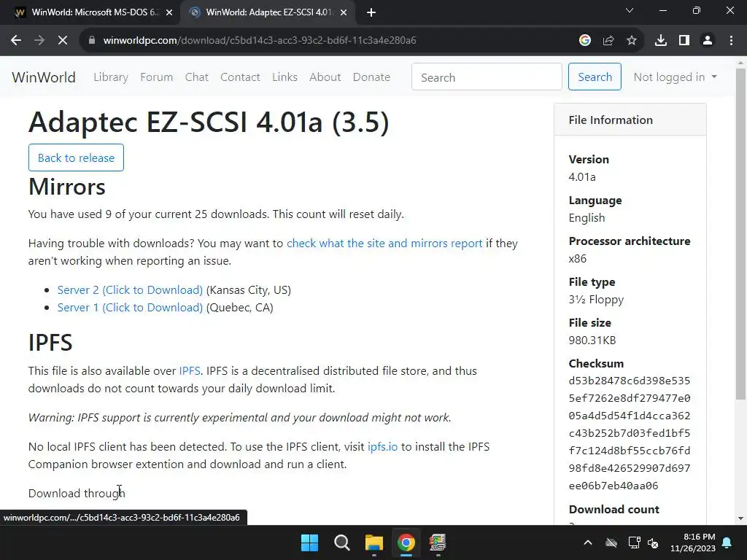
Task: Open the IPFS info link
Action: pyautogui.click(x=190, y=371)
